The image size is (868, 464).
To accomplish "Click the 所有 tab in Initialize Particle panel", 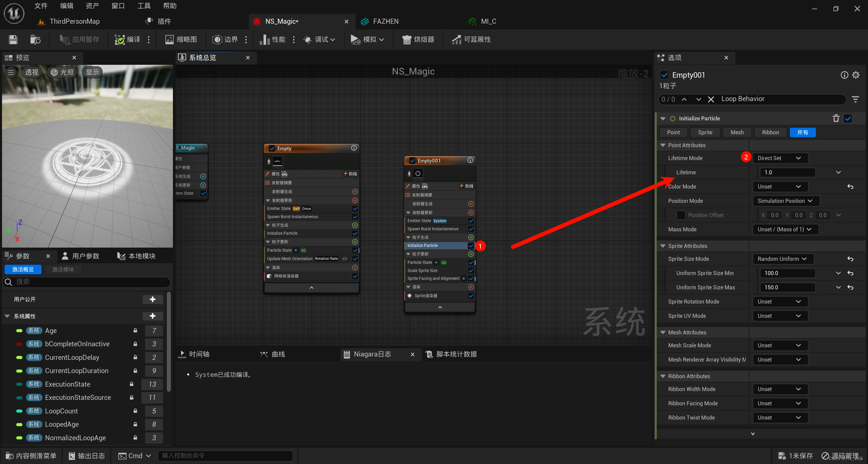I will pyautogui.click(x=802, y=132).
